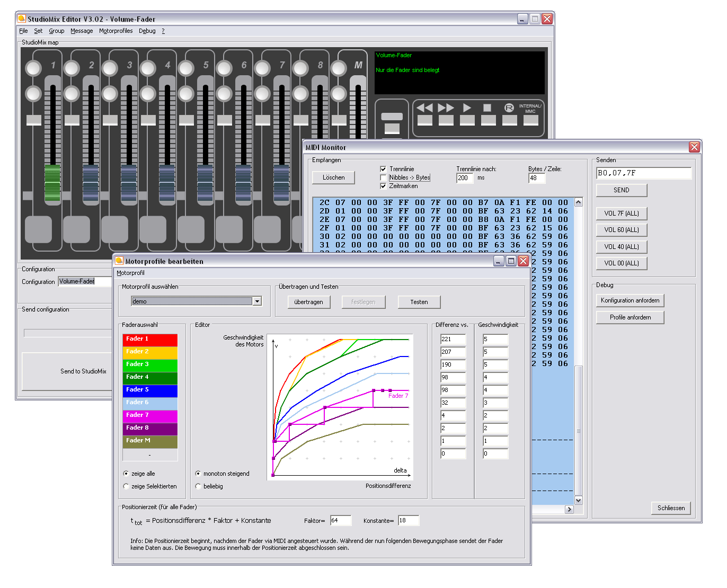Select channel 8's upper rotary knob
This screenshot has height=588, width=727.
point(300,68)
